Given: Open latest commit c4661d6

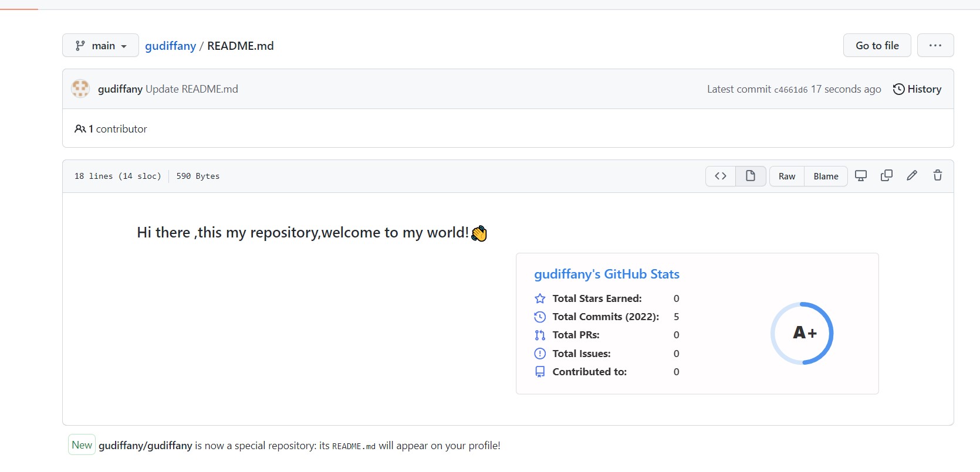Looking at the screenshot, I should 790,90.
